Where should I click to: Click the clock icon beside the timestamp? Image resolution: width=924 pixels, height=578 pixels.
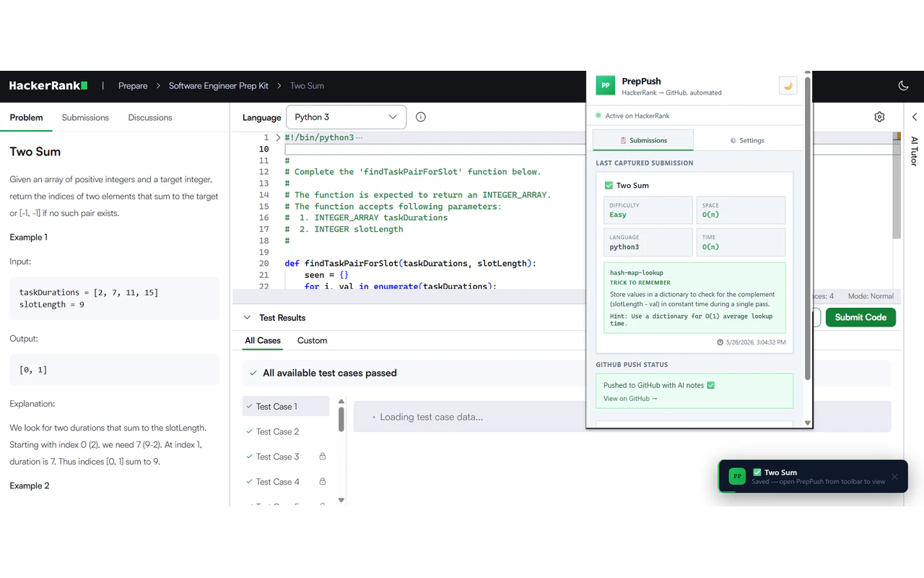click(x=720, y=342)
